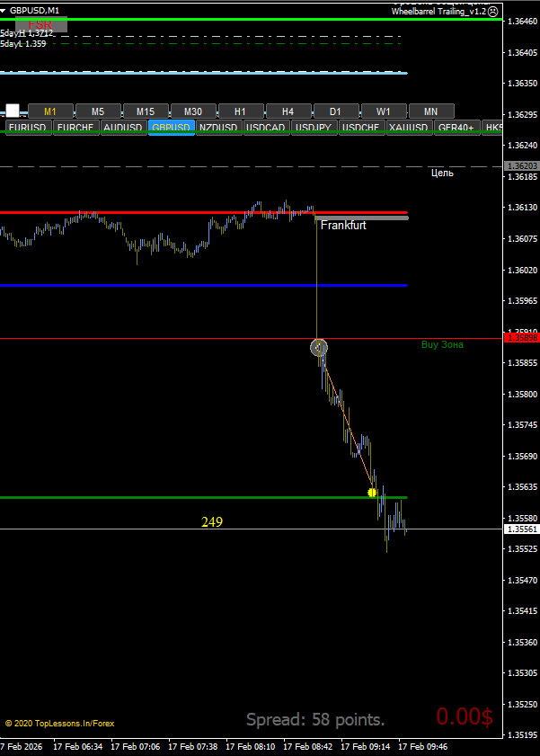Viewport: 540px width, 756px height.
Task: Click the gray circle marker at the Frankfurt drop
Action: [319, 347]
